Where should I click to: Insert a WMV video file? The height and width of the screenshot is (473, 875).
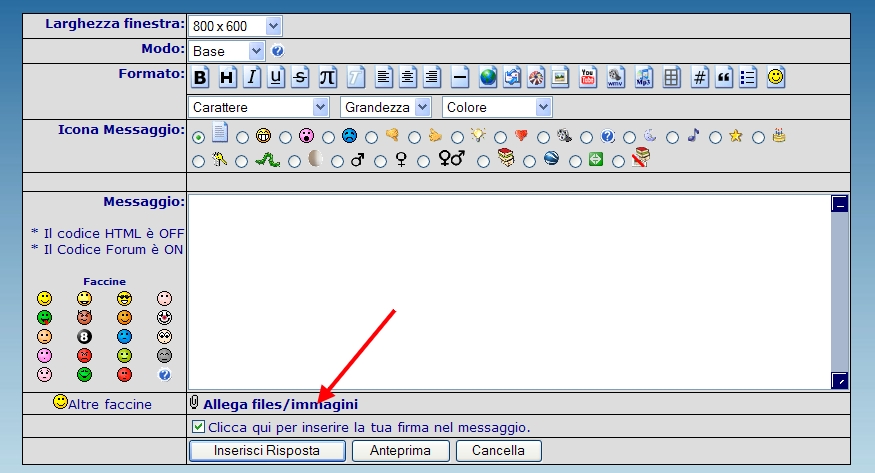pyautogui.click(x=616, y=77)
